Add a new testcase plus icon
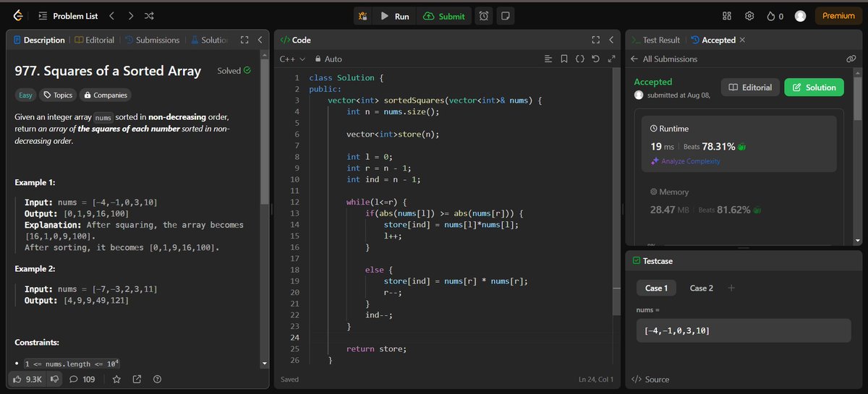The height and width of the screenshot is (394, 868). [731, 288]
